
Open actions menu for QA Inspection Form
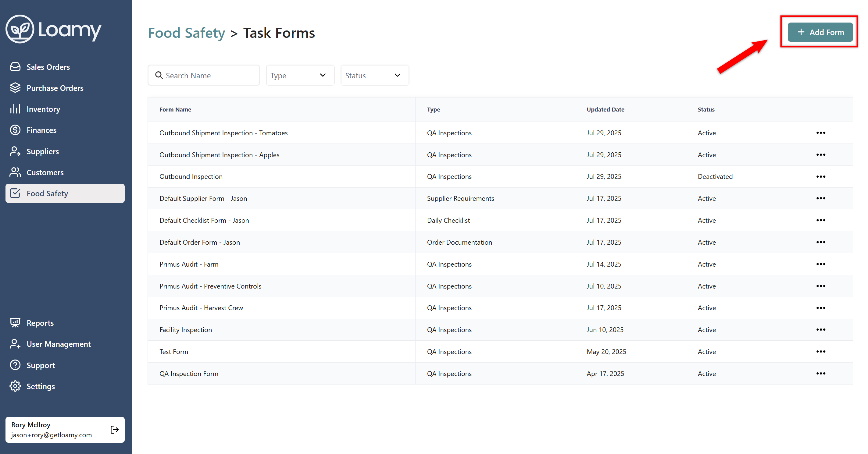coord(820,374)
